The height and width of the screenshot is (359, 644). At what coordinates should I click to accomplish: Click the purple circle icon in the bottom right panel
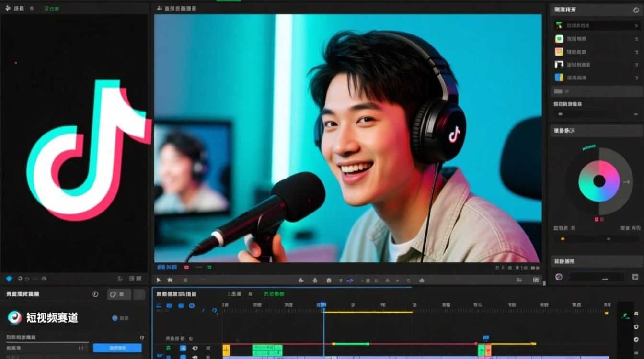559,277
